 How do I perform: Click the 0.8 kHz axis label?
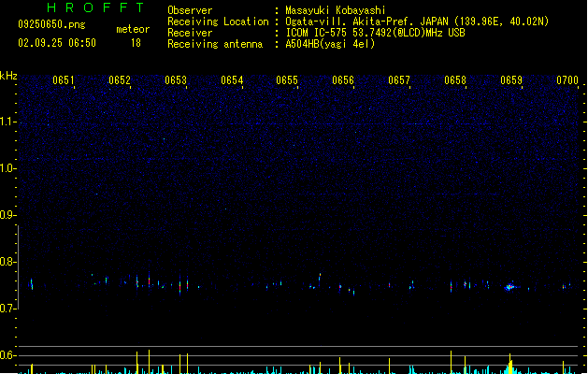click(8, 262)
